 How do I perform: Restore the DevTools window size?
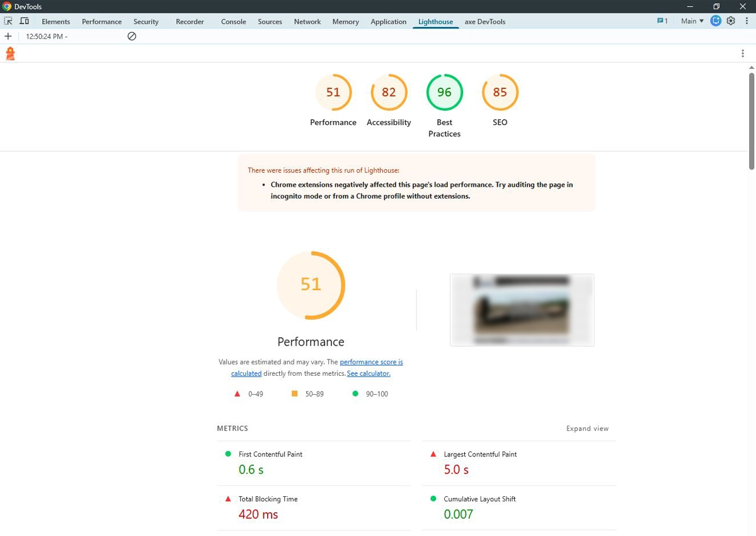(x=716, y=6)
